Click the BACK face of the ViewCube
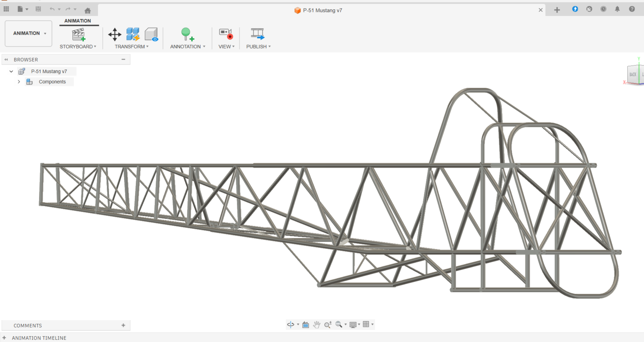The height and width of the screenshot is (342, 644). 632,74
